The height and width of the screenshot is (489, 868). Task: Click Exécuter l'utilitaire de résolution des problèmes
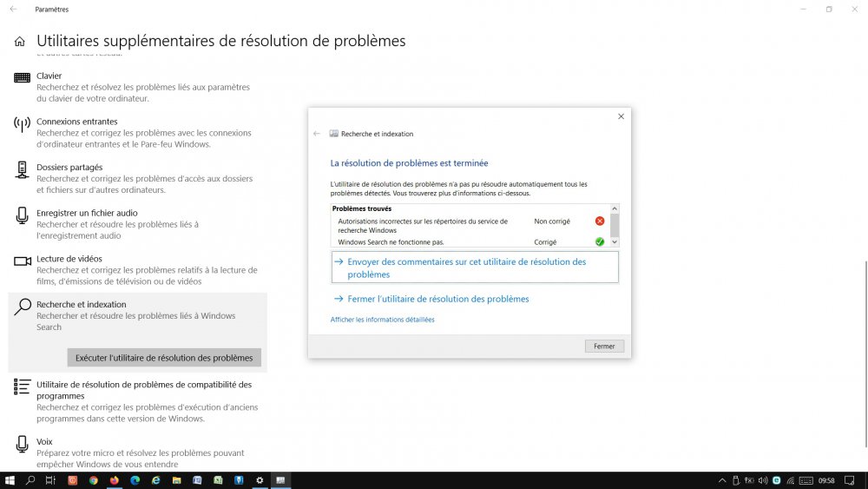click(164, 358)
